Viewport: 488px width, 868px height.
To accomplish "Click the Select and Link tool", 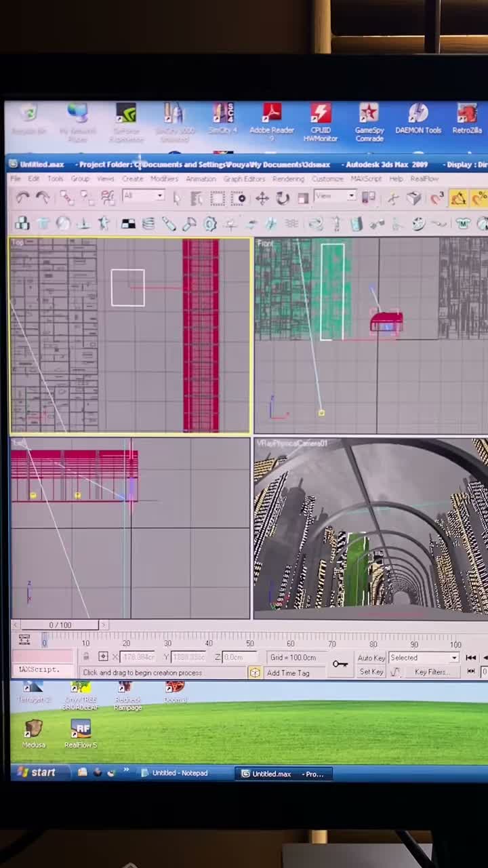I will click(x=66, y=197).
